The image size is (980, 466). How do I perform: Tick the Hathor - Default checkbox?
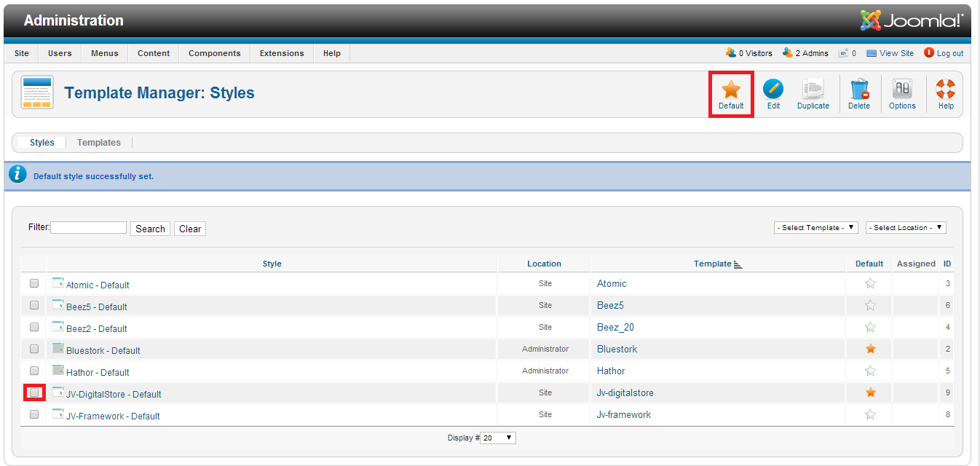[34, 371]
